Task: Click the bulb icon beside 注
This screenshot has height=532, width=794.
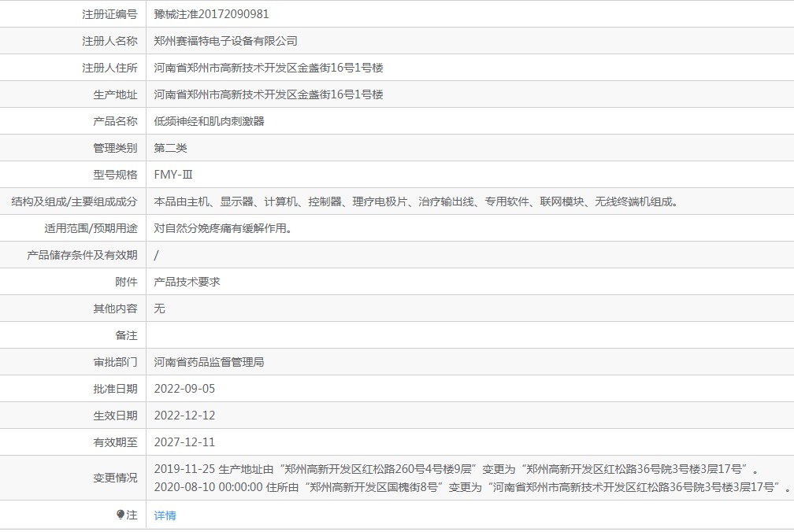Action: [120, 515]
